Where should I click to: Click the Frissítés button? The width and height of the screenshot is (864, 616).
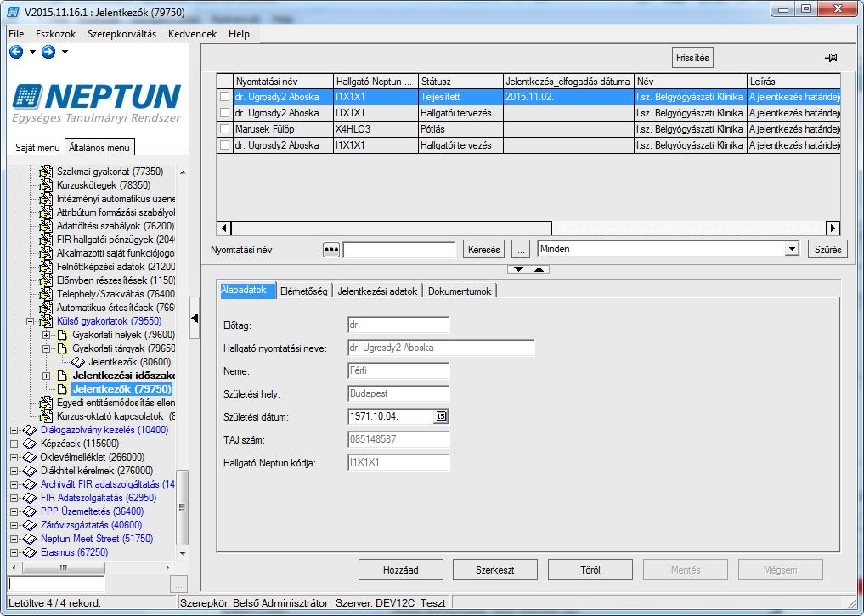(x=692, y=57)
